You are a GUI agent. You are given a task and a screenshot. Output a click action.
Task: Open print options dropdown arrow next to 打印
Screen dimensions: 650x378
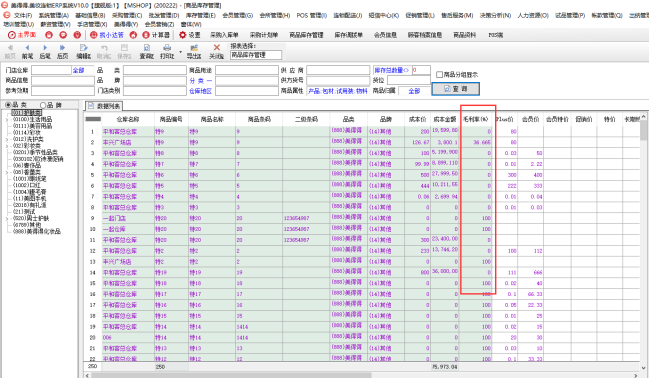[180, 52]
